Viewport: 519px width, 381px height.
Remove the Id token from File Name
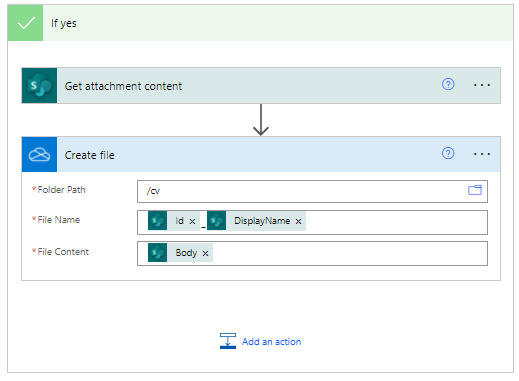click(192, 221)
